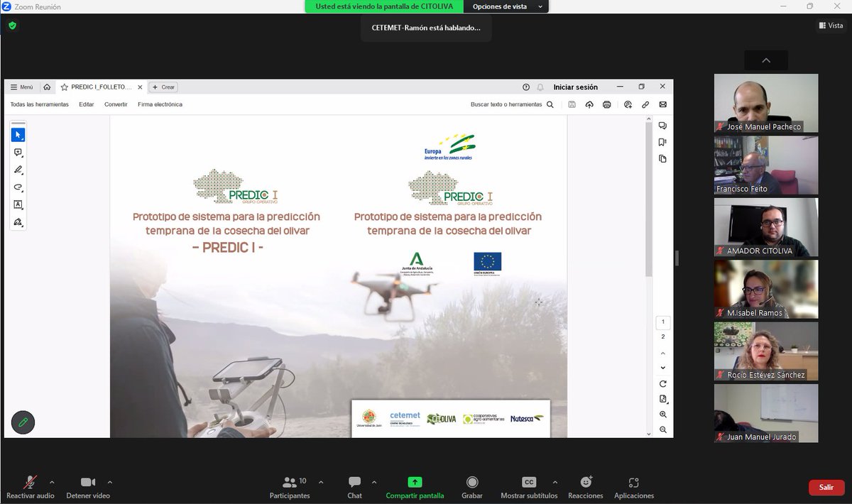This screenshot has height=504, width=852.
Task: Select the freehand draw loop tool
Action: 18,187
